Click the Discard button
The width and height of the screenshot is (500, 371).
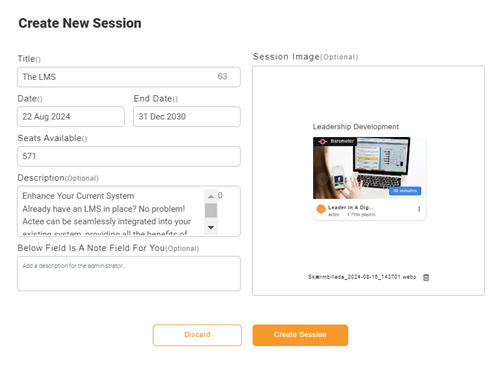tap(197, 335)
